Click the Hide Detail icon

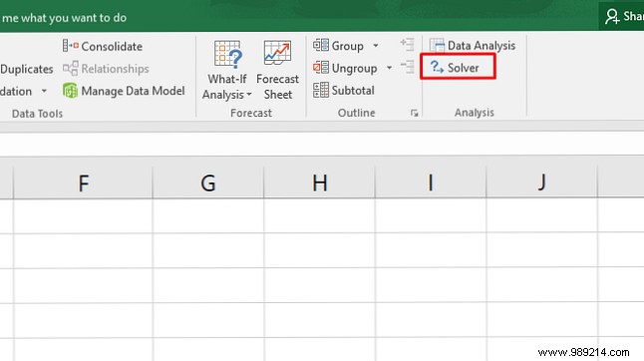pyautogui.click(x=408, y=67)
